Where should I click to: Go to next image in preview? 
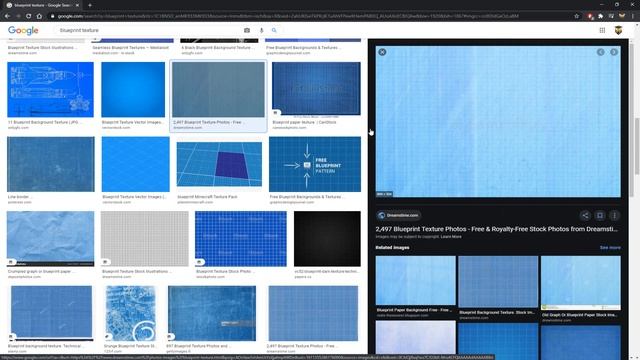pos(614,52)
